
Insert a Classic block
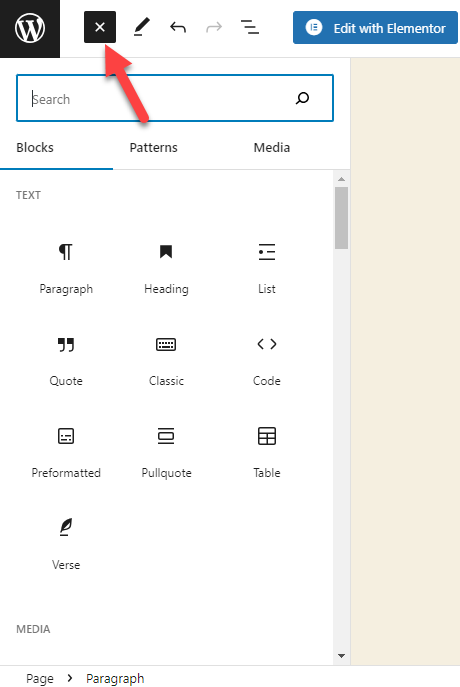pyautogui.click(x=166, y=361)
